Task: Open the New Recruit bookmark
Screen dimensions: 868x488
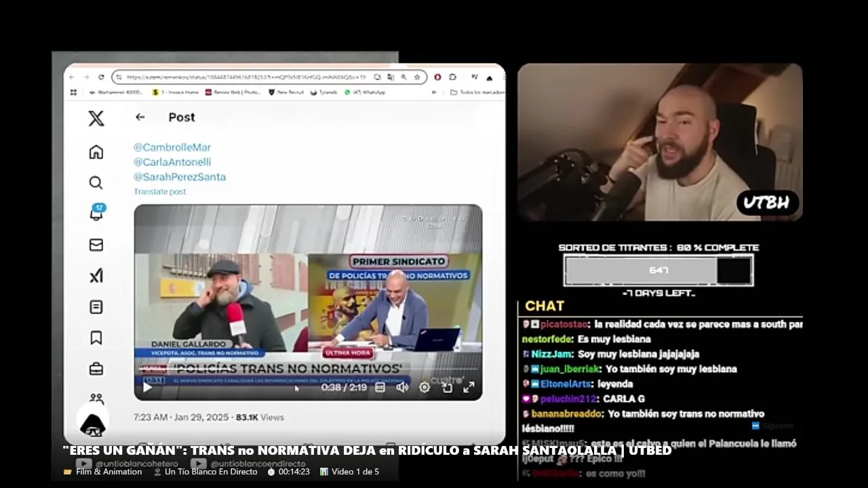Action: (286, 92)
